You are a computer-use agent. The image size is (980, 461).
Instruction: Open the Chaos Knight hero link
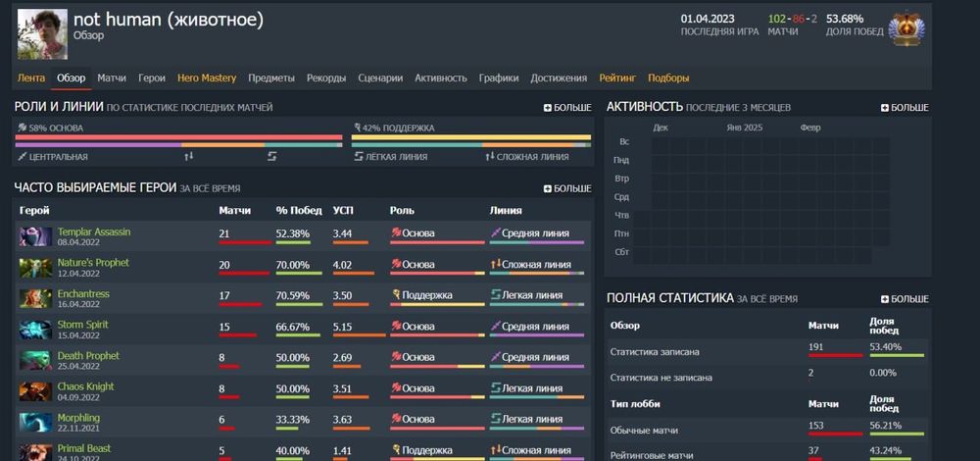[x=85, y=386]
